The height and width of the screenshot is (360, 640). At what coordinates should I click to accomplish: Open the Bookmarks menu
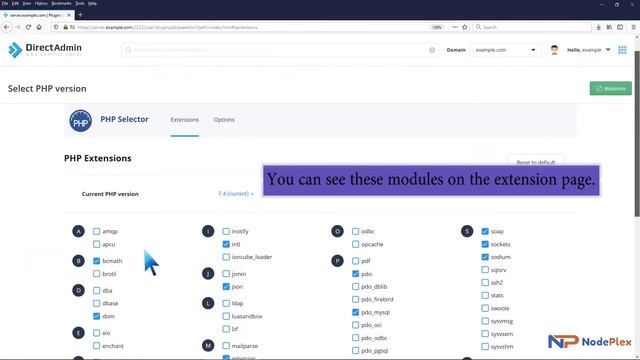pyautogui.click(x=61, y=3)
